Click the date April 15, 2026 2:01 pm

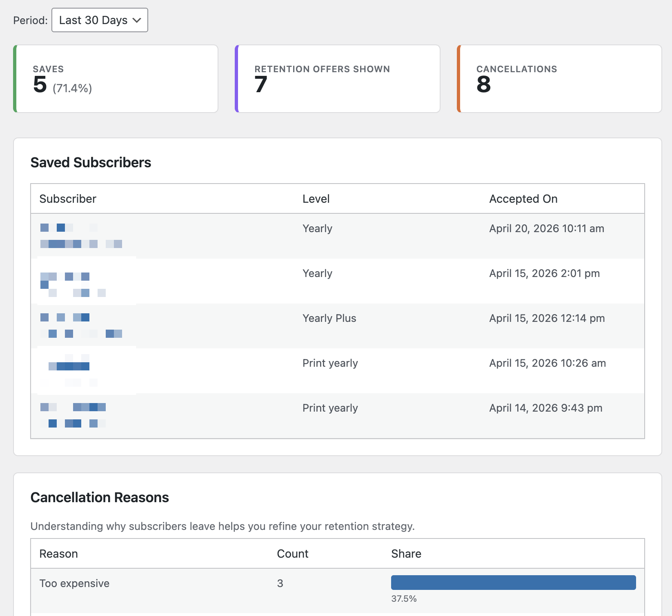pyautogui.click(x=545, y=273)
